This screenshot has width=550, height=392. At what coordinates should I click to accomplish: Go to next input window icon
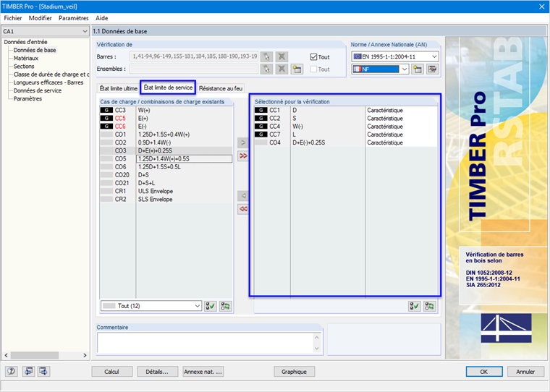[44, 371]
